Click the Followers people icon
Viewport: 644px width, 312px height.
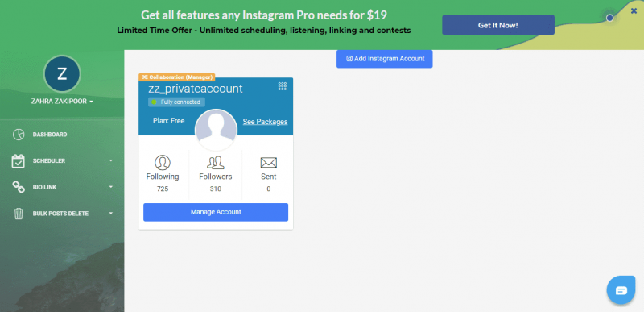pos(216,162)
